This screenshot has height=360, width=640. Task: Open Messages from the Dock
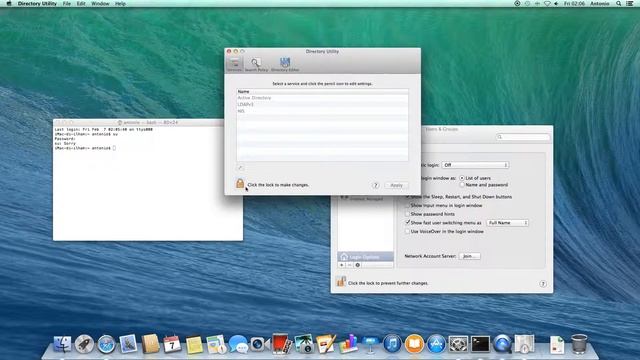(238, 344)
